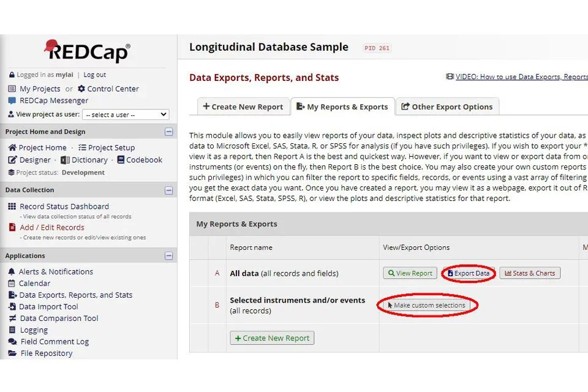Open the Data Comparison Tool
This screenshot has width=588, height=392.
[59, 318]
